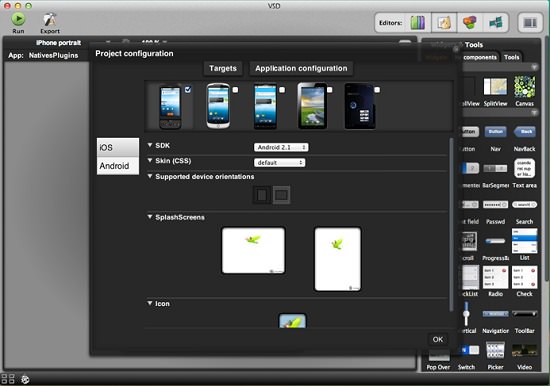
Task: Select the ToolBar widget
Action: tap(524, 314)
